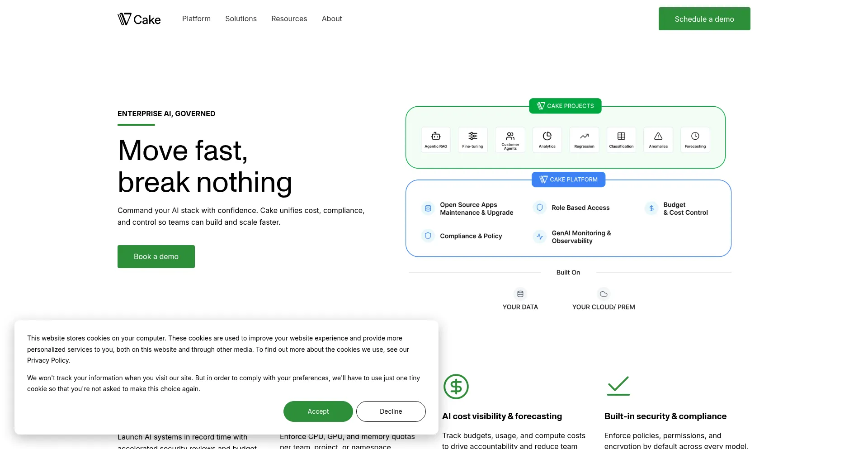Click the Anomalies warning triangle icon
The height and width of the screenshot is (449, 868).
658,136
